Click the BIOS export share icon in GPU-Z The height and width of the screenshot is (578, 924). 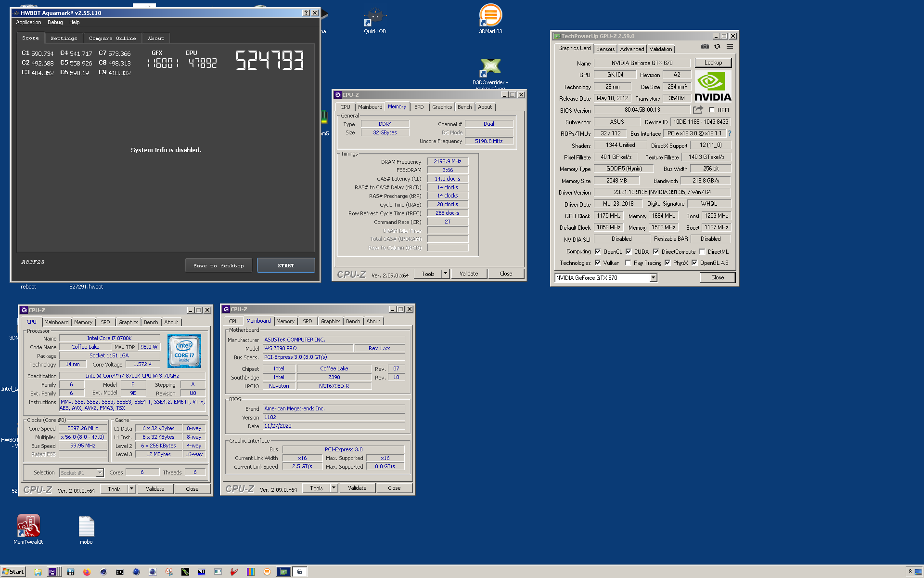(698, 110)
